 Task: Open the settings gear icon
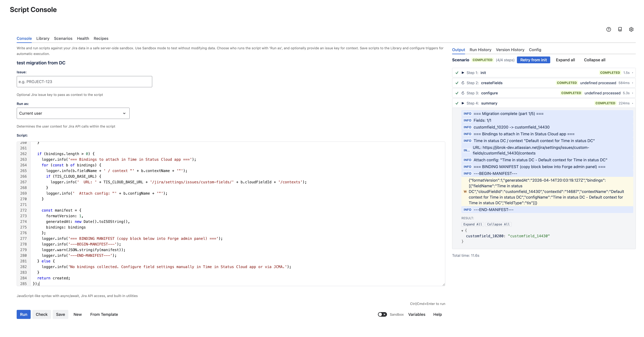pyautogui.click(x=631, y=29)
